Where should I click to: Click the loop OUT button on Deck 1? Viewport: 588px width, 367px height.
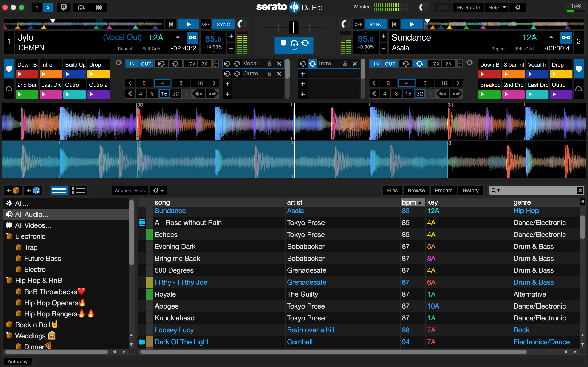coord(145,65)
